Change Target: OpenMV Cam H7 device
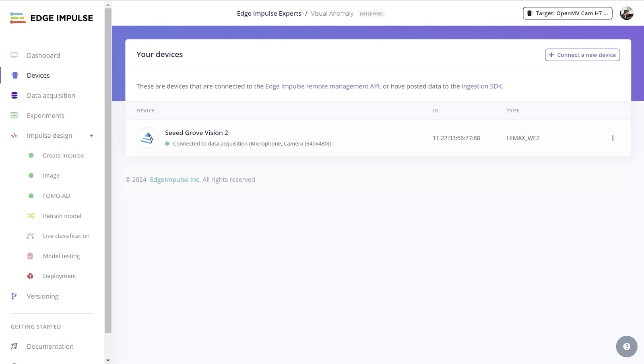 pos(568,13)
